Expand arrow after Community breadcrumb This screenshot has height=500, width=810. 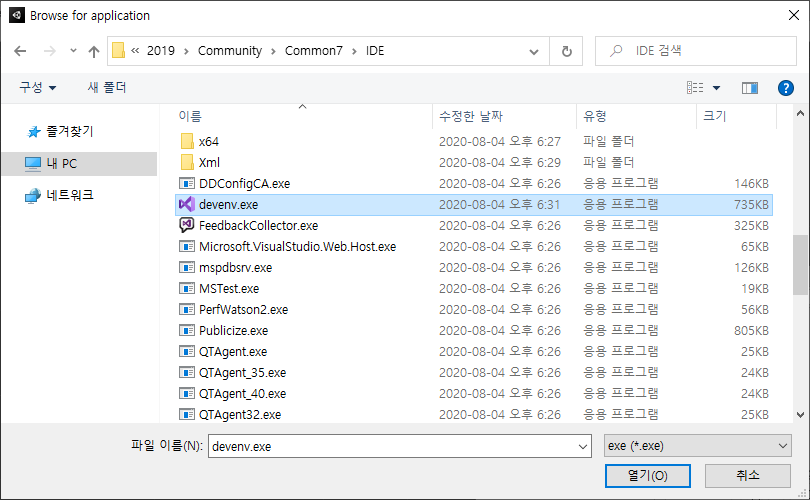point(273,51)
